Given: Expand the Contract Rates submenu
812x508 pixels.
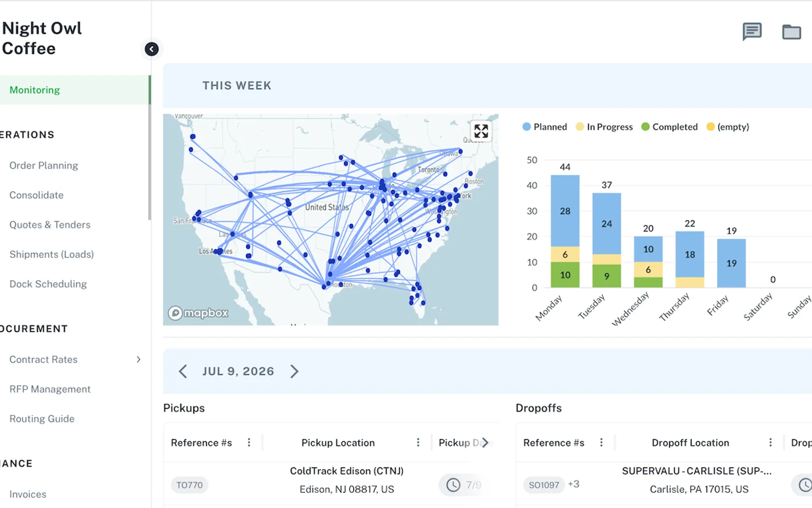Looking at the screenshot, I should [139, 359].
